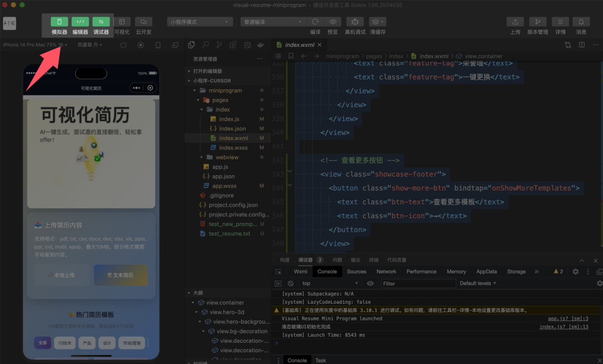Open the 小程序模式 mode dropdown
The image size is (603, 364).
200,22
